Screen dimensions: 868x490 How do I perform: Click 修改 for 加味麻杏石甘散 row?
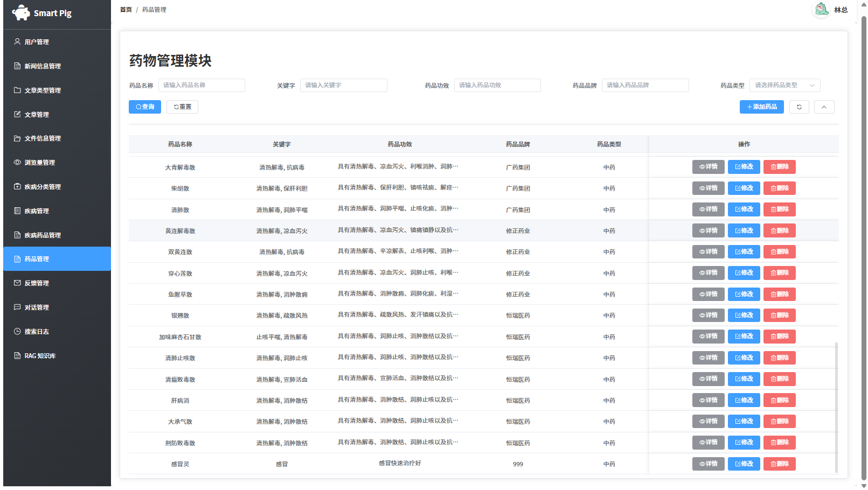(x=744, y=337)
